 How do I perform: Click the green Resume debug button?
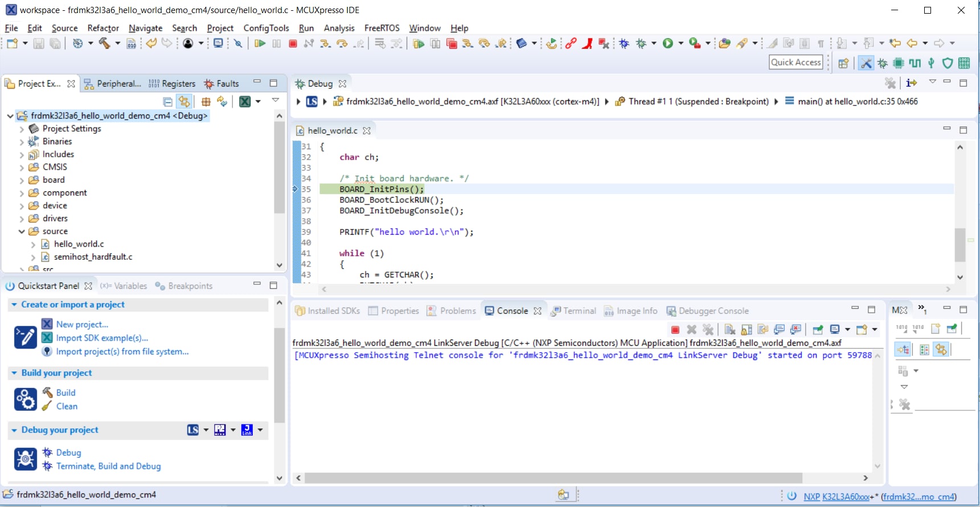[260, 44]
